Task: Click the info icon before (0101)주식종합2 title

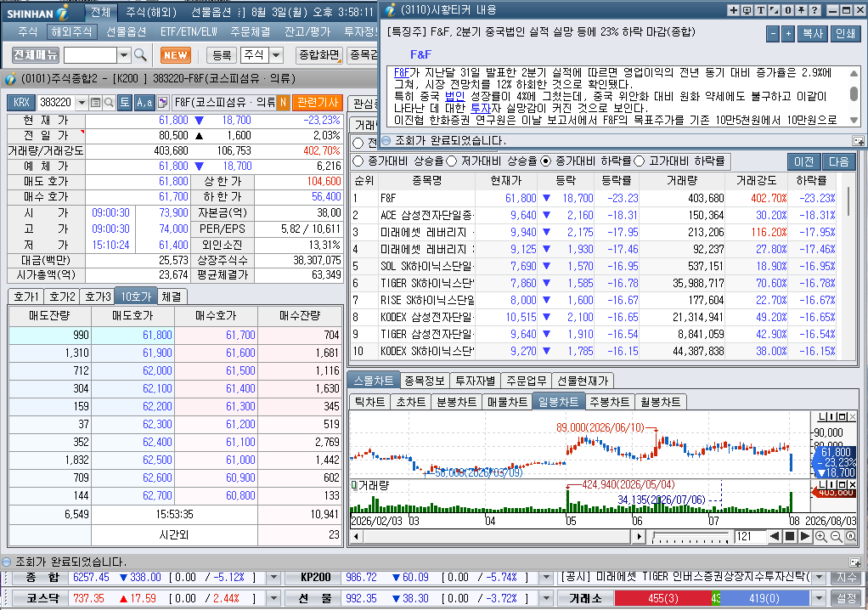Action: (x=10, y=79)
